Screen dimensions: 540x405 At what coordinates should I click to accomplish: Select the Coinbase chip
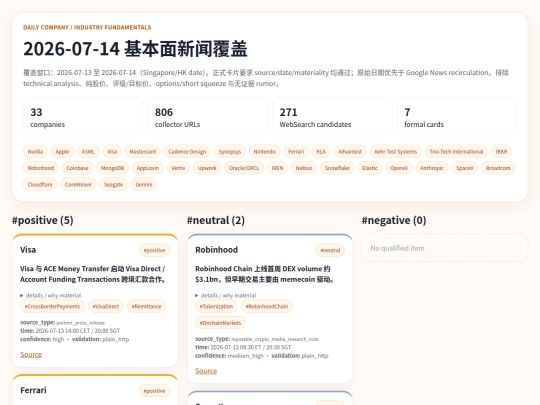(x=77, y=168)
